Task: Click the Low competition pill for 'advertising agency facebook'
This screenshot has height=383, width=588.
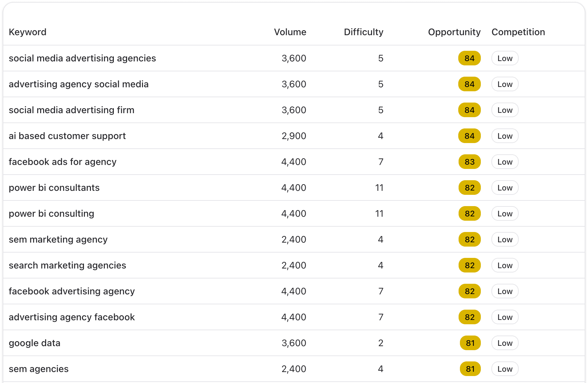Action: click(504, 317)
